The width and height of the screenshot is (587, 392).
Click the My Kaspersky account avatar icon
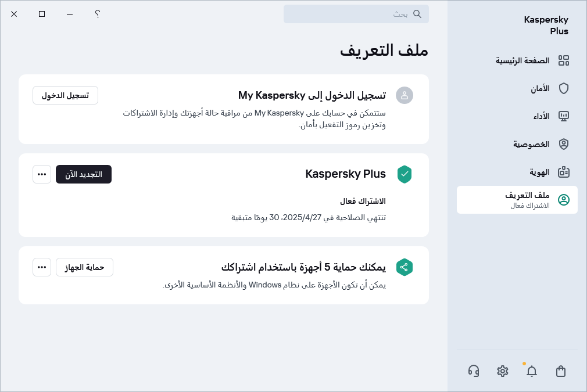(405, 95)
